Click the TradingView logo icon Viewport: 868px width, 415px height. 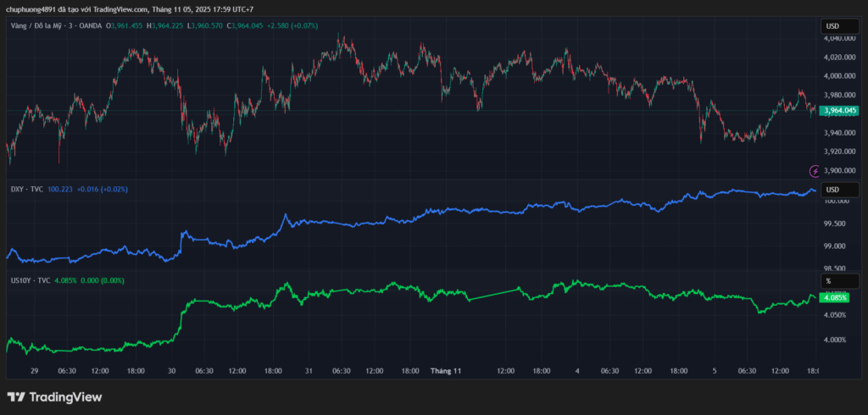point(15,396)
